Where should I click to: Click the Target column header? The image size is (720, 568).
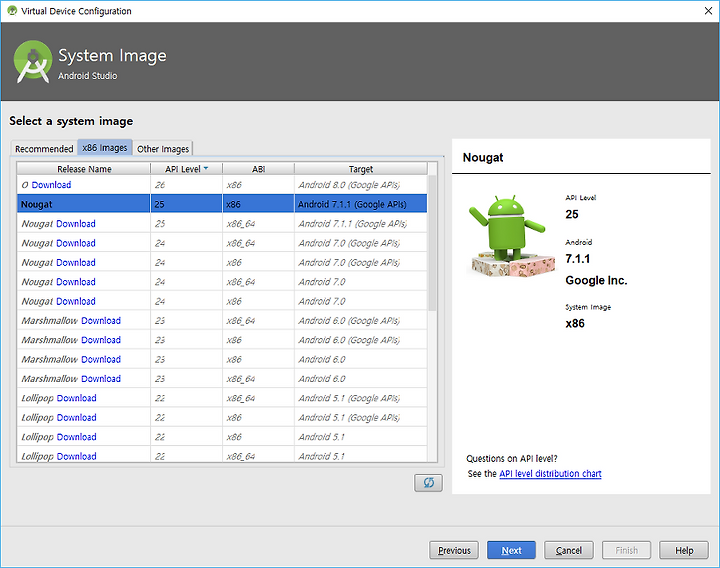[x=361, y=169]
